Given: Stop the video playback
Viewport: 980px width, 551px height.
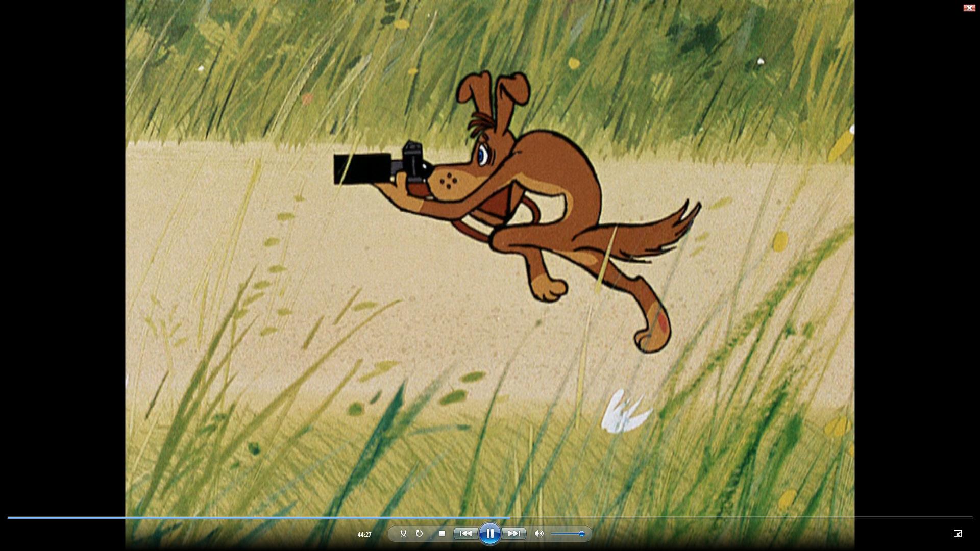Looking at the screenshot, I should (x=442, y=534).
